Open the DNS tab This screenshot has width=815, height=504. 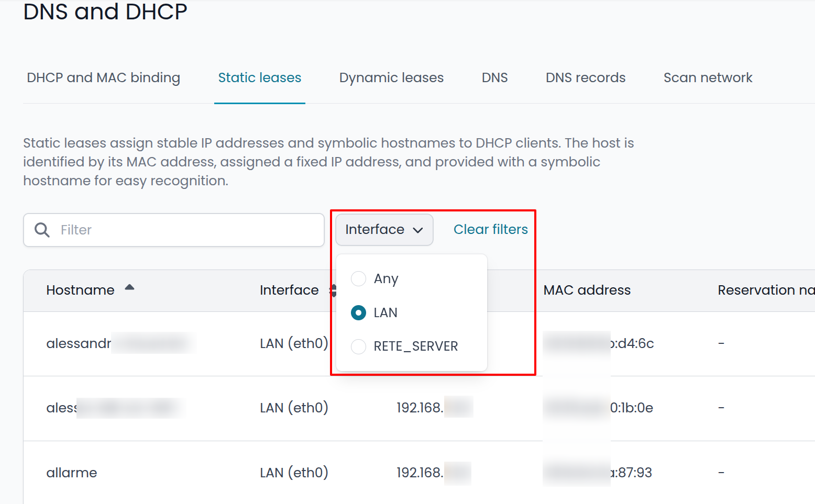point(494,78)
